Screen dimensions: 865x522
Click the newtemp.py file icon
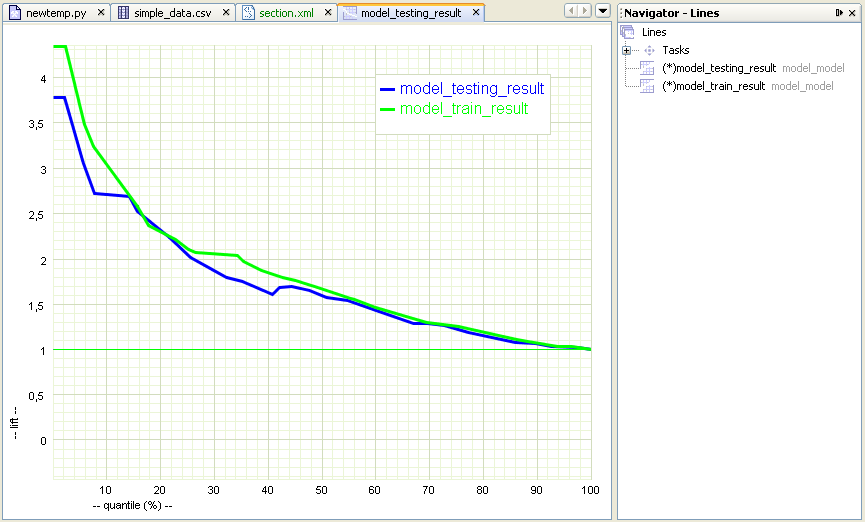tap(15, 12)
